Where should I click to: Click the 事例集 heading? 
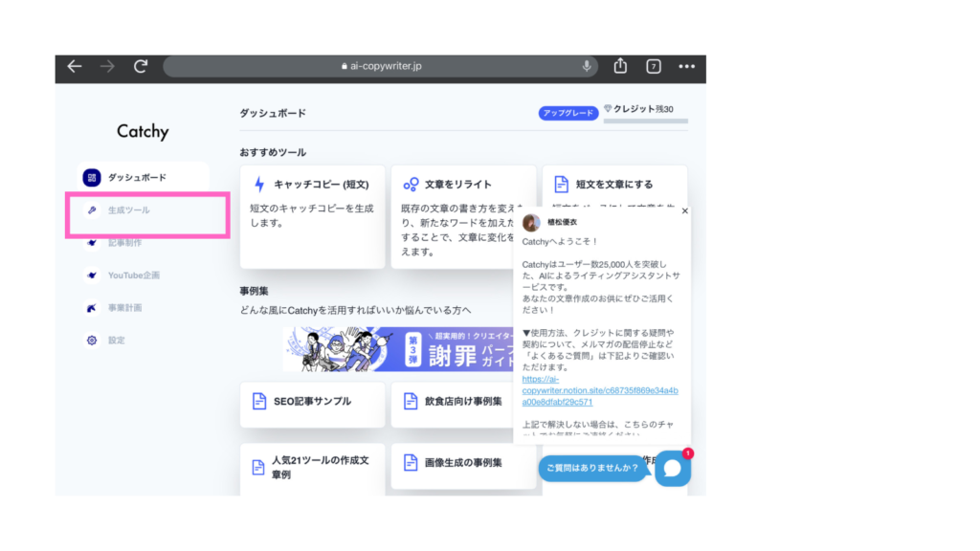pos(254,291)
